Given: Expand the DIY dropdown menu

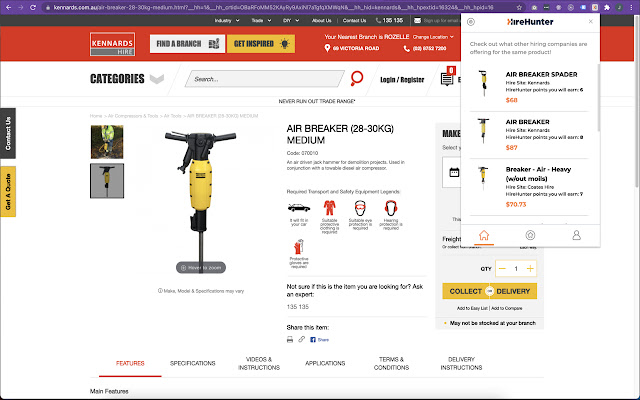Looking at the screenshot, I should 291,20.
